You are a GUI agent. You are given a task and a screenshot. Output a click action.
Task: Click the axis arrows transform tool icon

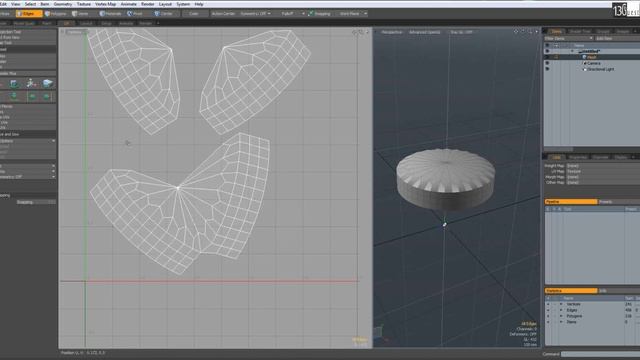point(31,84)
